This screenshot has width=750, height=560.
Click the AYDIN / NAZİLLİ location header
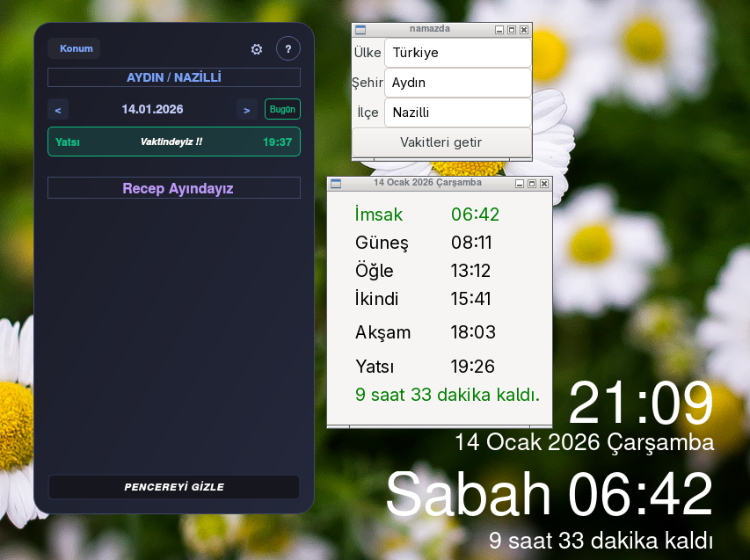click(174, 77)
